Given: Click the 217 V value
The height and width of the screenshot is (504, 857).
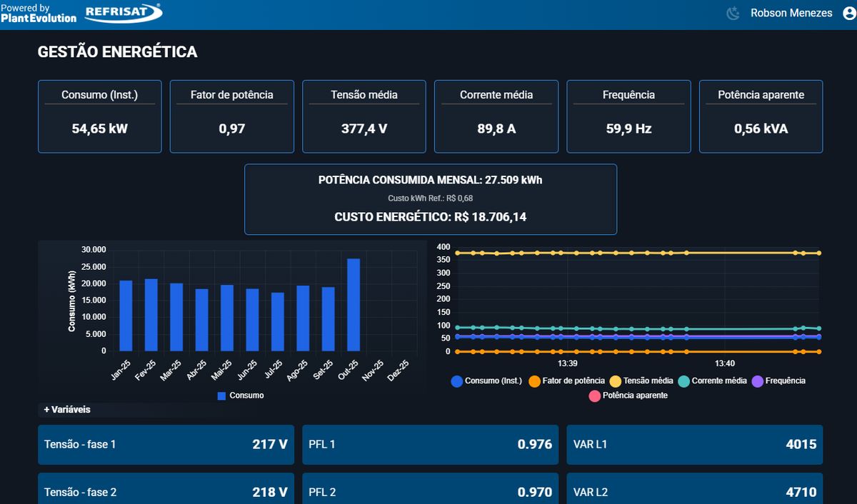Looking at the screenshot, I should (270, 445).
